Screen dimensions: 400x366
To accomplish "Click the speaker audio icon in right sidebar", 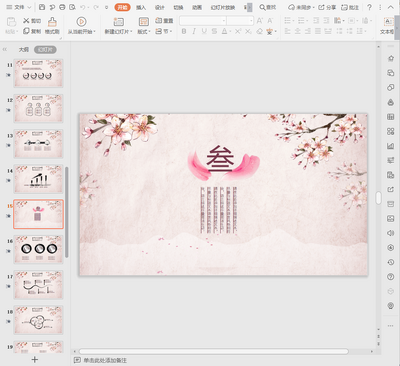I will [391, 233].
